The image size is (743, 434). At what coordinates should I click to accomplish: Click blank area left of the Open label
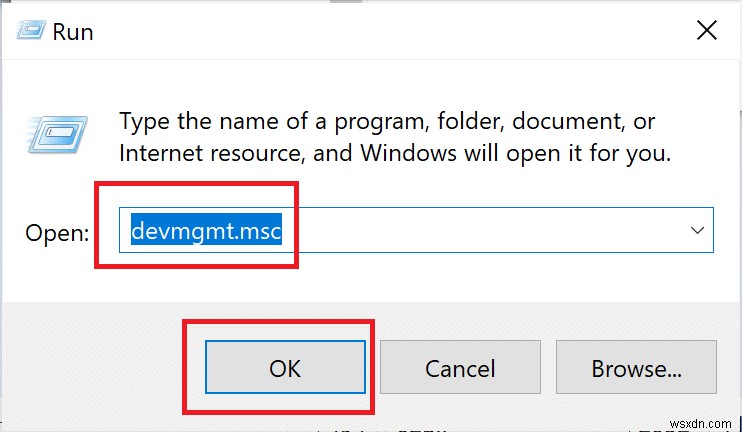click(14, 233)
